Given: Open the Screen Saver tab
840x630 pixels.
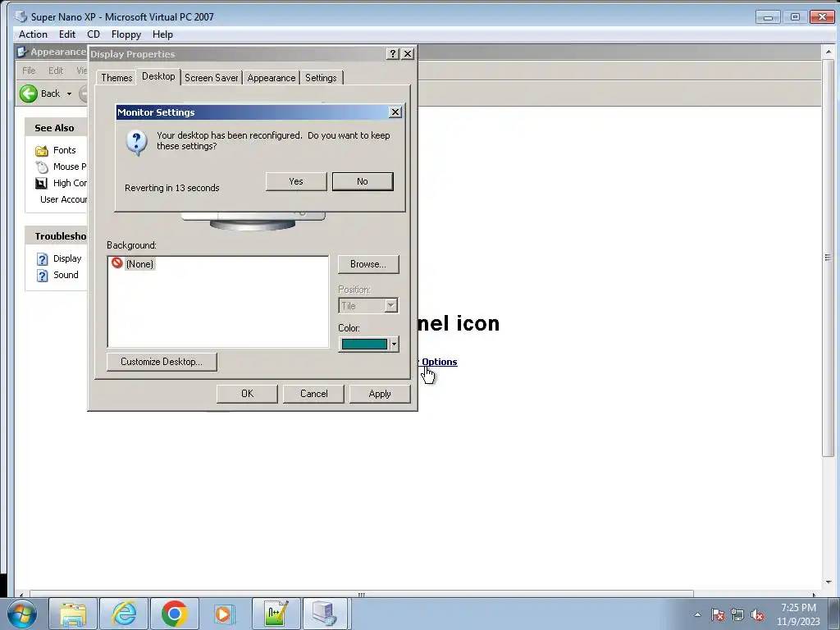Looking at the screenshot, I should point(211,78).
